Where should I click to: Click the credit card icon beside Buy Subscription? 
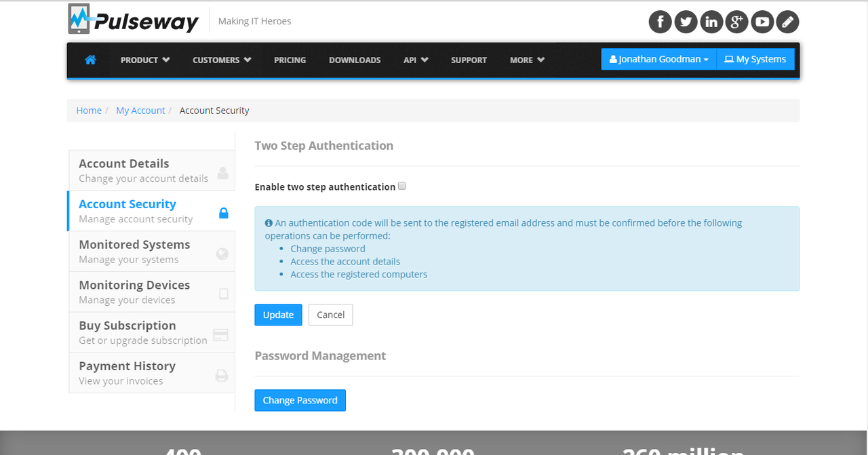[x=221, y=334]
